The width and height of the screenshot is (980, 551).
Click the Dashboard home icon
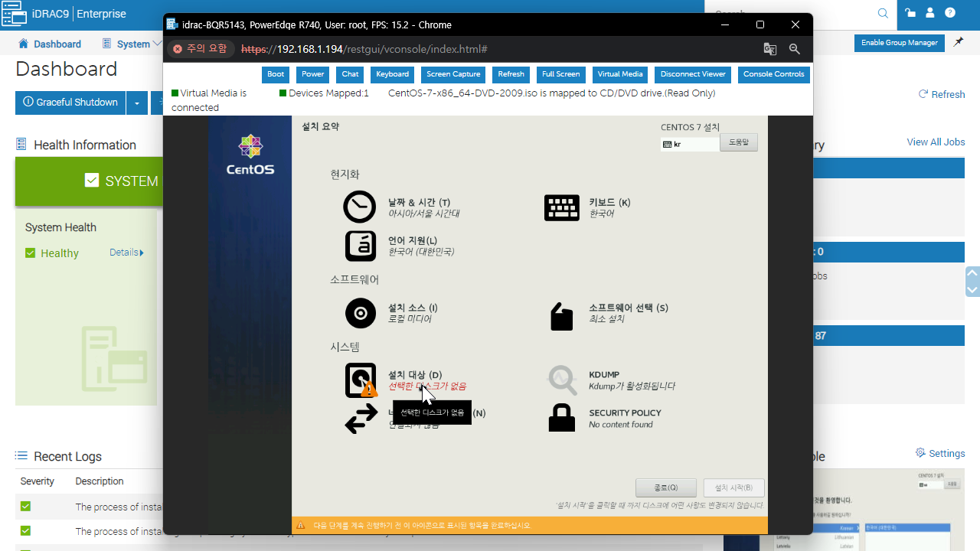[23, 44]
